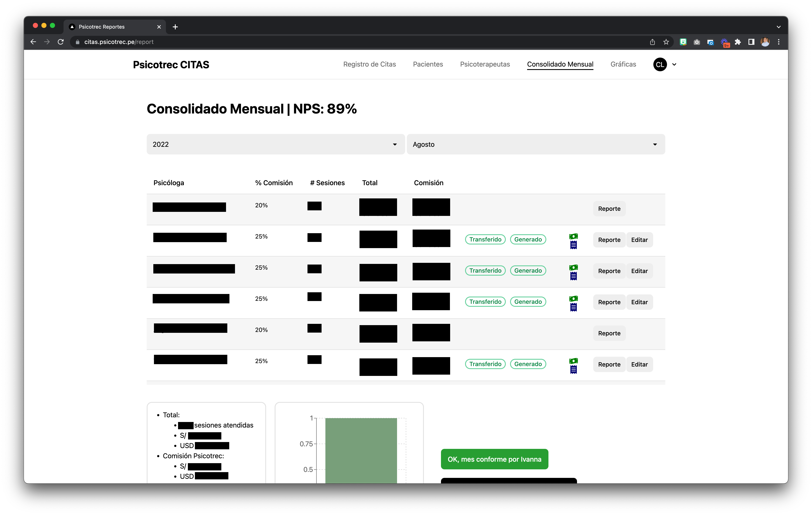The width and height of the screenshot is (812, 515).
Task: Click the share page icon in address bar
Action: (x=652, y=42)
